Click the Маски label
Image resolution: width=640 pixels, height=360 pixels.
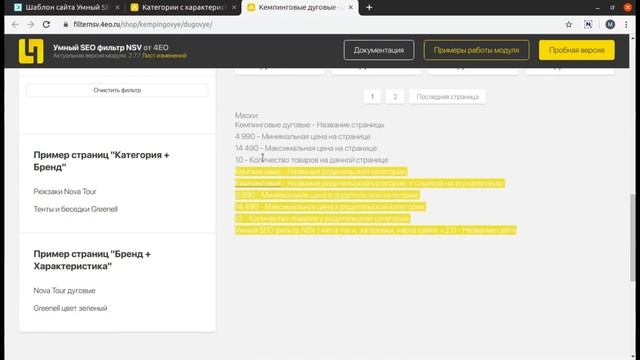click(247, 116)
